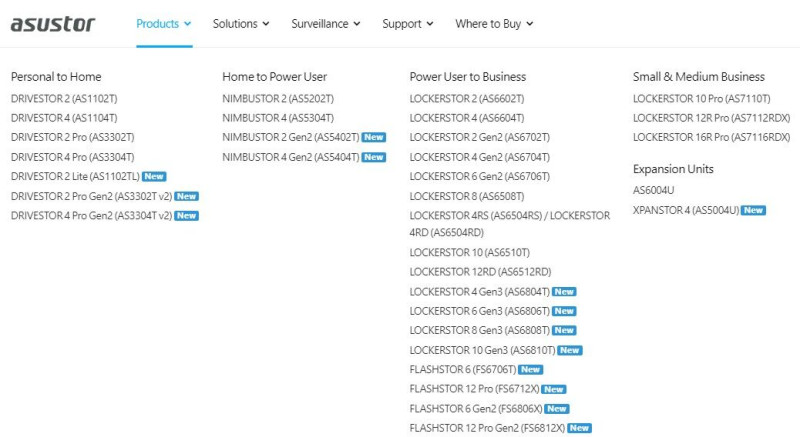Open LOCKERSTOR 16R Pro (AS7116RDX) link
The image size is (800, 437).
coord(711,137)
